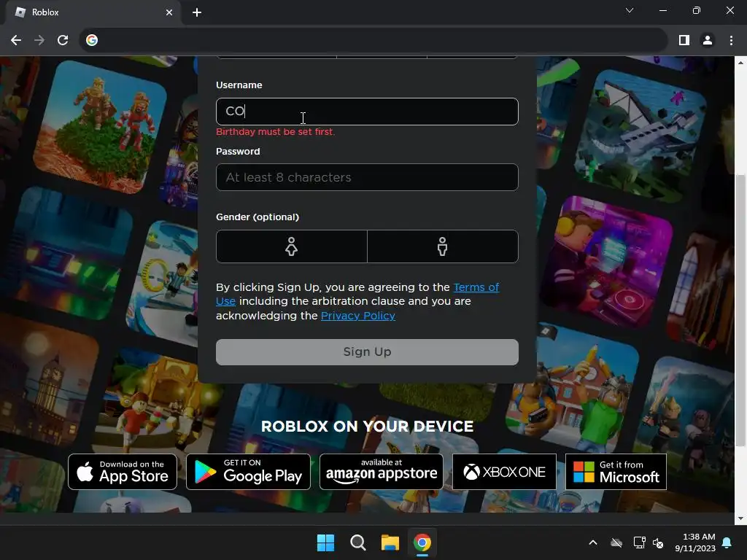Click the 'Username' label

[239, 85]
